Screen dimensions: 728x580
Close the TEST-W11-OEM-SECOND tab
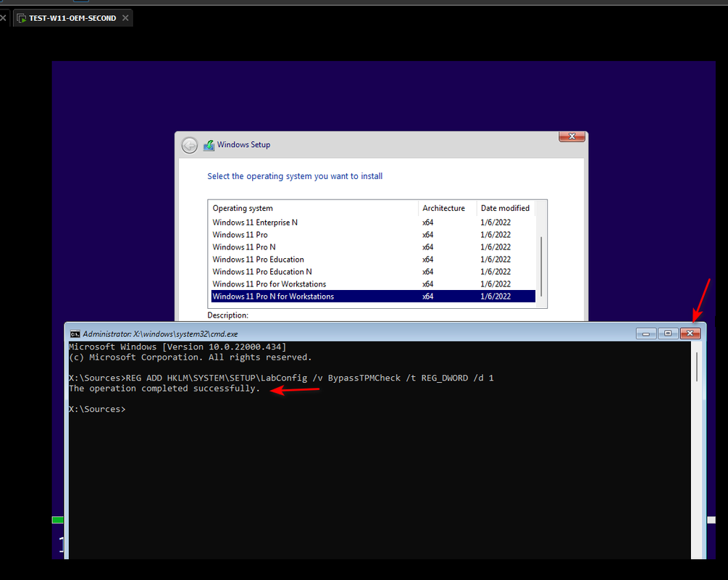coord(125,18)
